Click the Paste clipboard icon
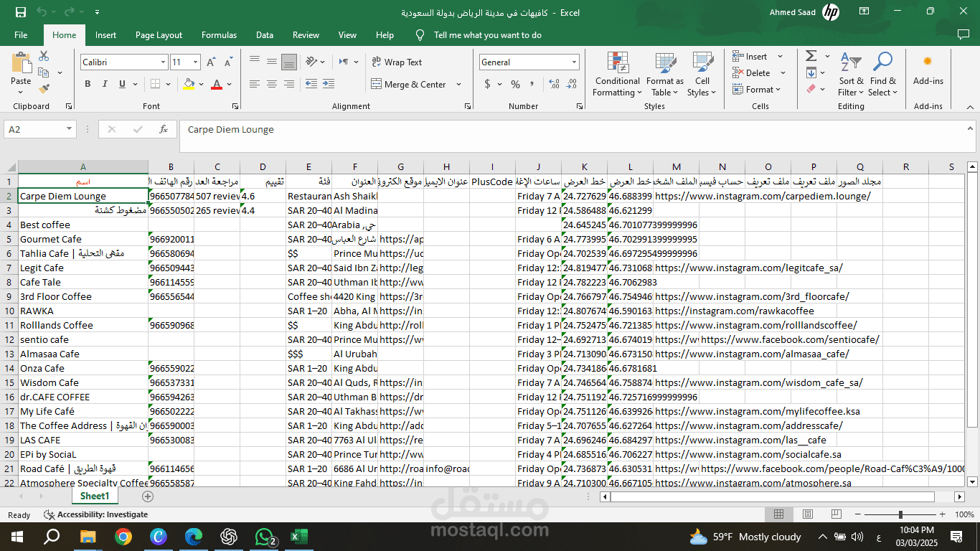Viewport: 980px width, 551px height. [x=21, y=65]
